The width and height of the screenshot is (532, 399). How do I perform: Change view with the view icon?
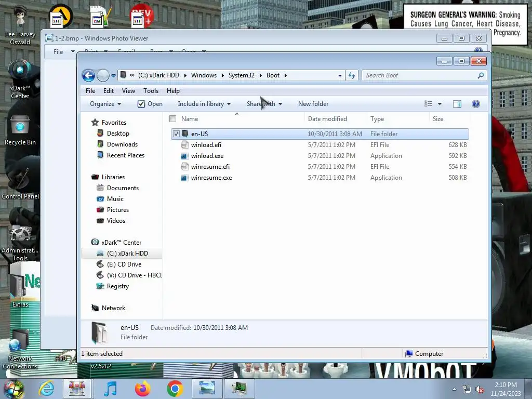click(x=429, y=104)
